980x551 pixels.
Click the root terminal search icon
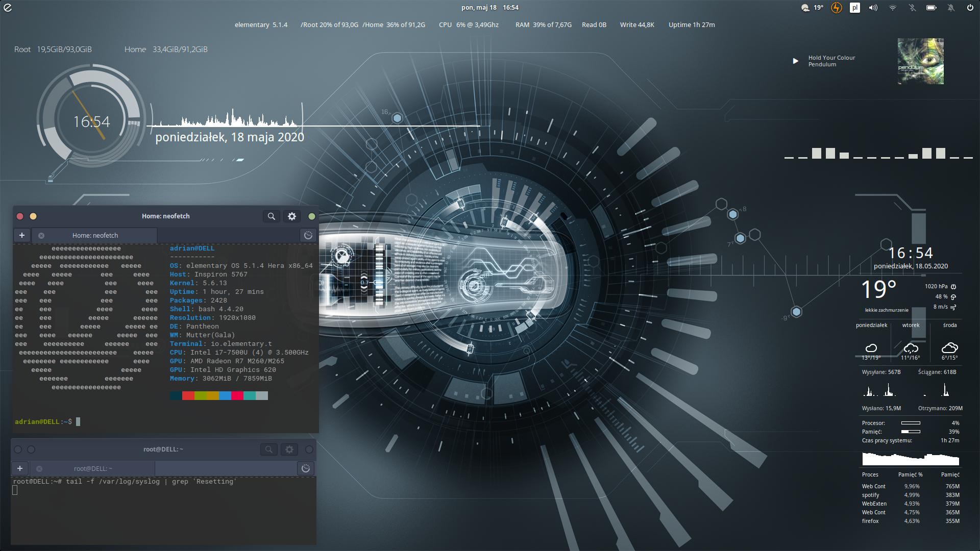point(268,449)
